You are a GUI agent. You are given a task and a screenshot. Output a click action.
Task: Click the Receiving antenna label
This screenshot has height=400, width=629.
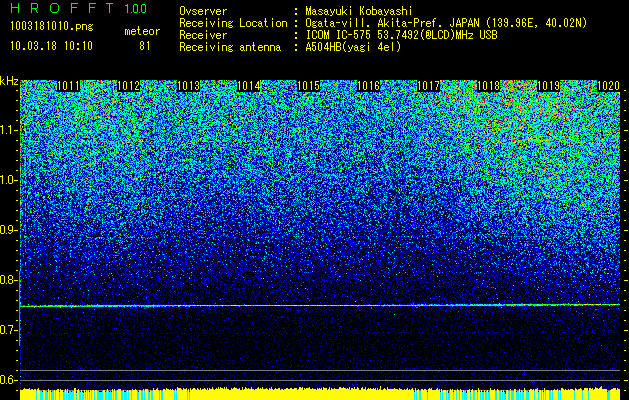tap(230, 47)
